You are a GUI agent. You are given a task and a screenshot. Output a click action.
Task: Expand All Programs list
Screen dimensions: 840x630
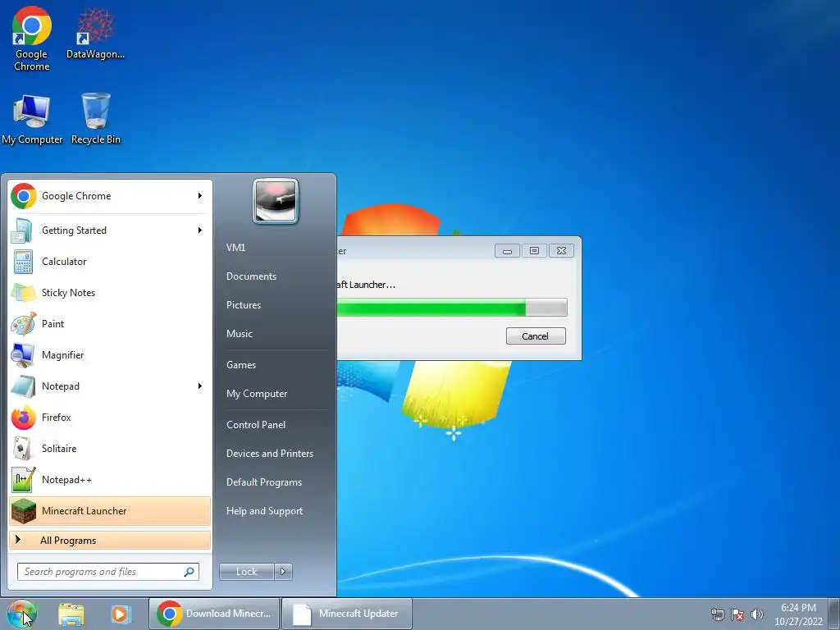tap(109, 540)
